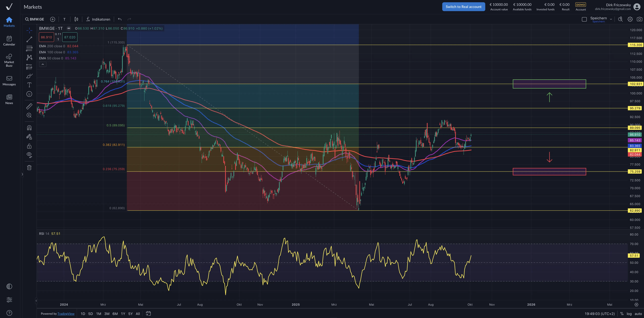Open the Calendar sidebar tab
Image resolution: width=644 pixels, height=318 pixels.
9,41
